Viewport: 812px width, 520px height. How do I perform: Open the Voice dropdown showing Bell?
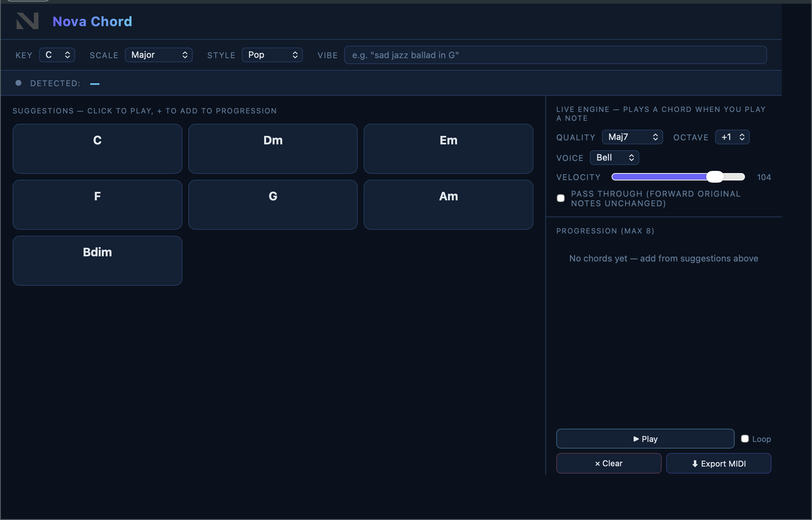pos(615,158)
